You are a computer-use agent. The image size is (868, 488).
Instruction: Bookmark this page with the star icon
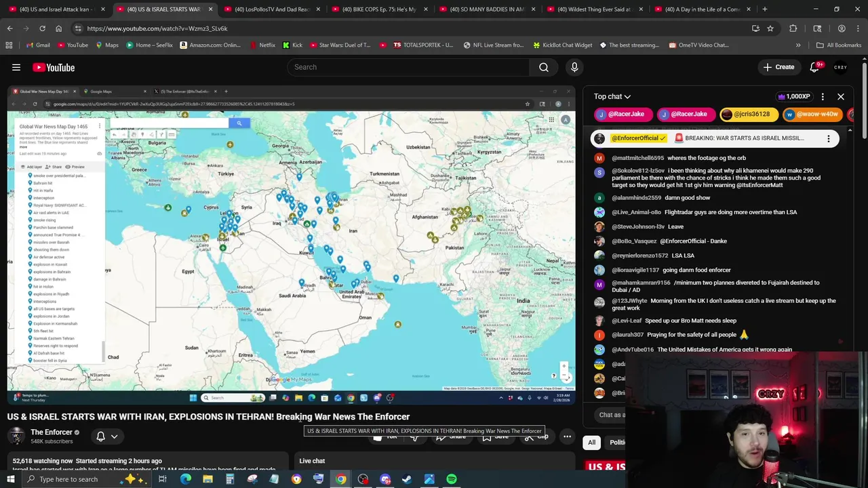[x=770, y=28]
